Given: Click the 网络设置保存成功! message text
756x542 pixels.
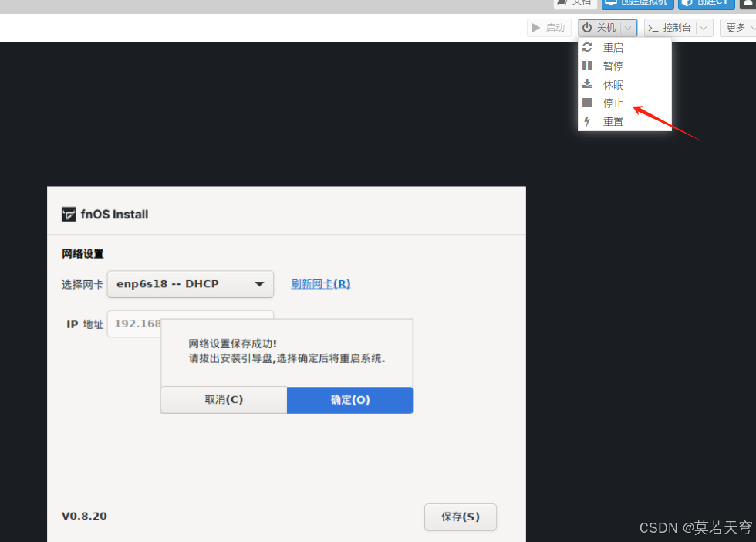Looking at the screenshot, I should click(232, 344).
